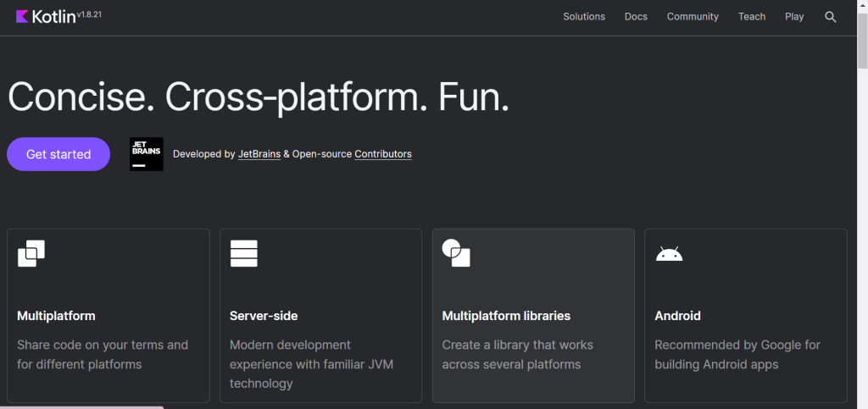Click the Server-side stacked bars icon
The height and width of the screenshot is (409, 868).
click(243, 254)
